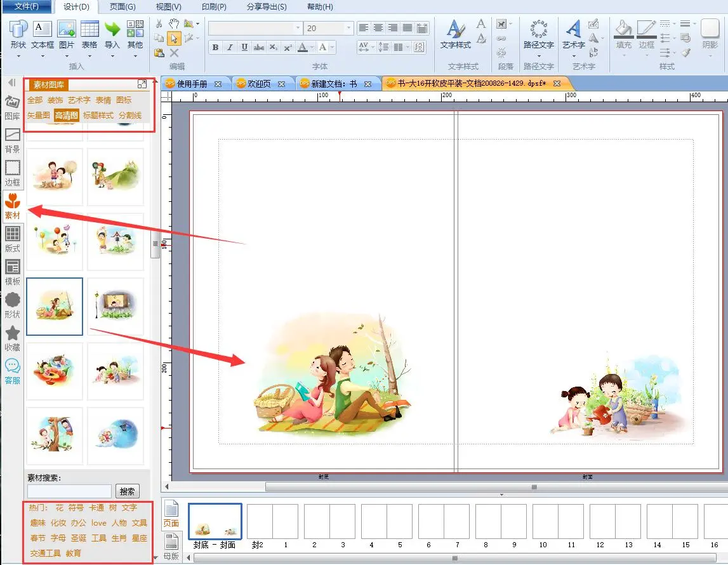Screen dimensions: 728x565
Task: Select the 艺术字 material category link
Action: point(79,100)
